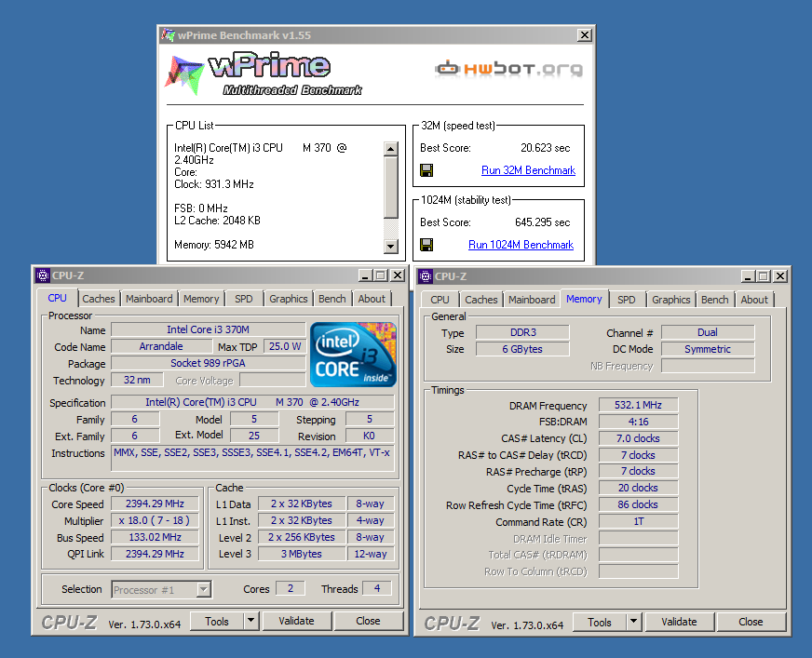This screenshot has height=658, width=812.
Task: Open the hwbot.org logo link
Action: coord(509,68)
